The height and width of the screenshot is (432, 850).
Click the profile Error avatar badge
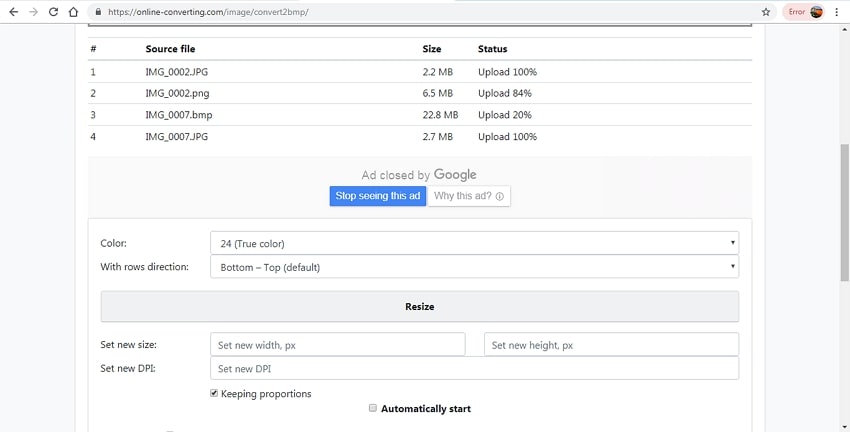(805, 12)
